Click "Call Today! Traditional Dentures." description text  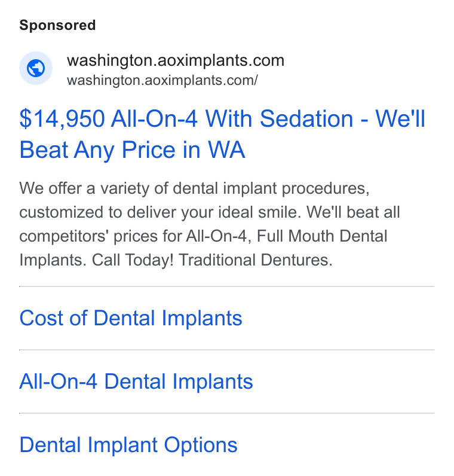[212, 260]
